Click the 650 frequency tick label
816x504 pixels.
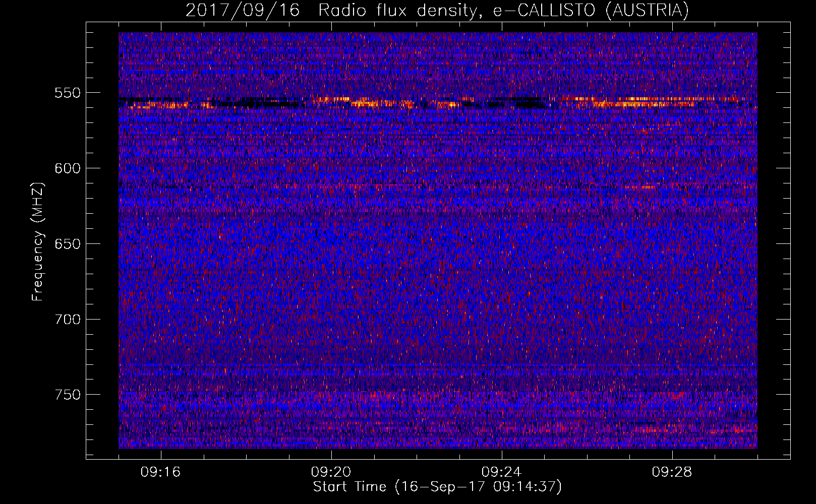pos(68,244)
